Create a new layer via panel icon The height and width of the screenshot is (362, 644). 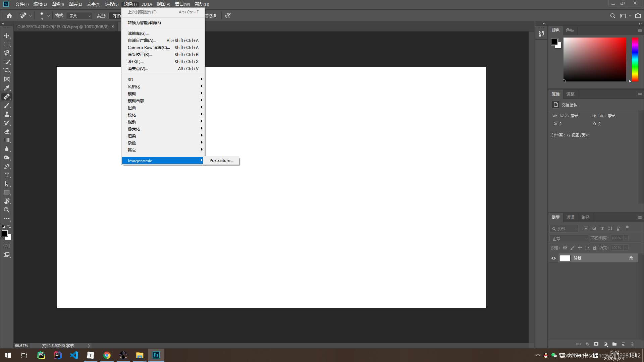(623, 344)
